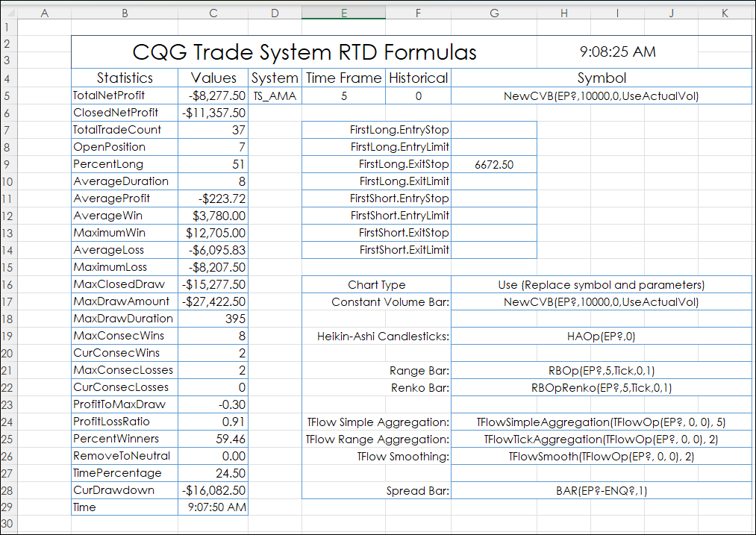Click the MaximumLoss value -$8,207.50
The width and height of the screenshot is (756, 535).
click(213, 267)
